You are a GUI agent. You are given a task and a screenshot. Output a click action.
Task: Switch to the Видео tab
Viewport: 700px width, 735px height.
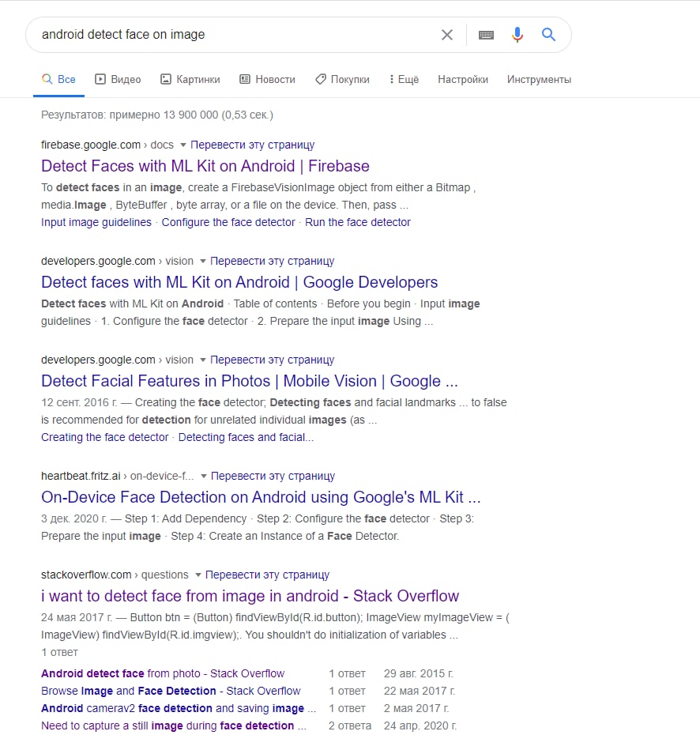(x=118, y=79)
